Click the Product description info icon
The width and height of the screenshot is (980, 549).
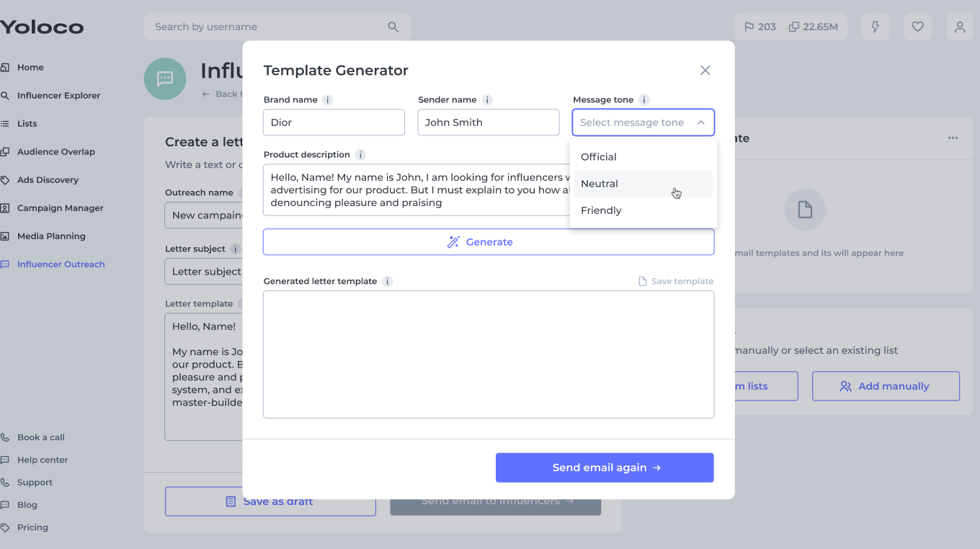click(360, 155)
